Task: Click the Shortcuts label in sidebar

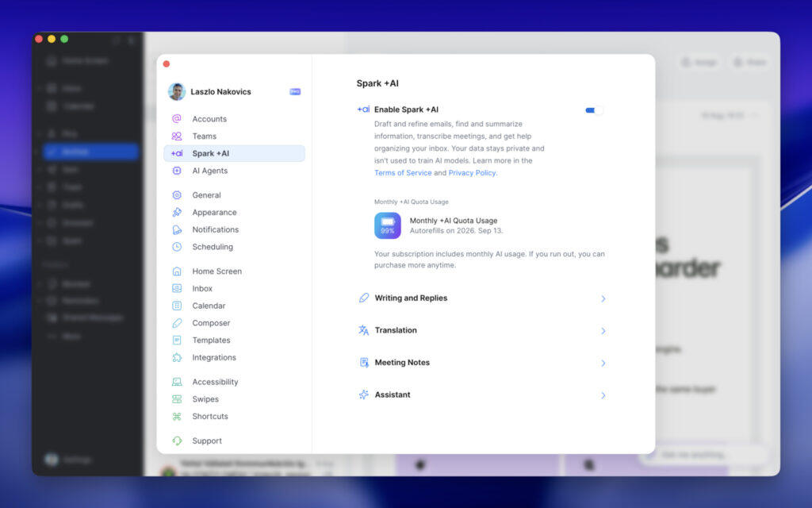Action: [x=209, y=416]
